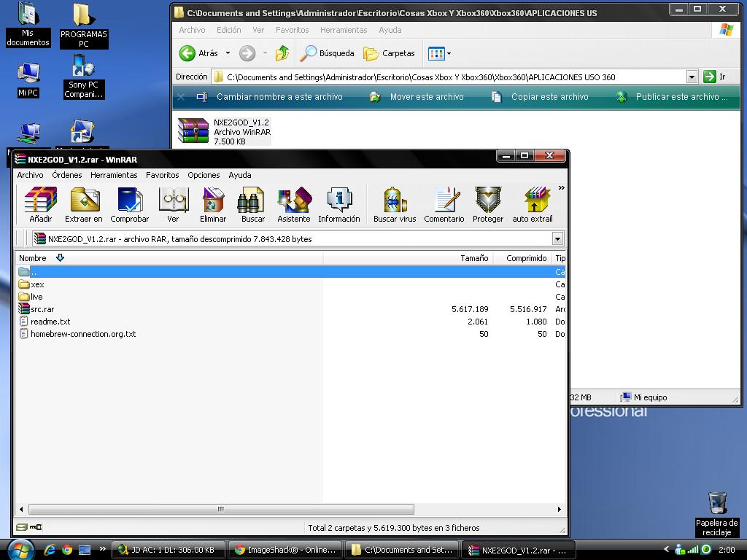Expand the WinRAR archive path dropdown
This screenshot has width=747, height=560.
coord(557,239)
